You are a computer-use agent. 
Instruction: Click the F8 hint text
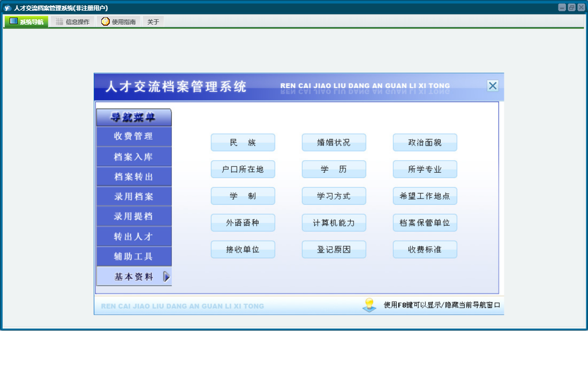[x=442, y=305]
